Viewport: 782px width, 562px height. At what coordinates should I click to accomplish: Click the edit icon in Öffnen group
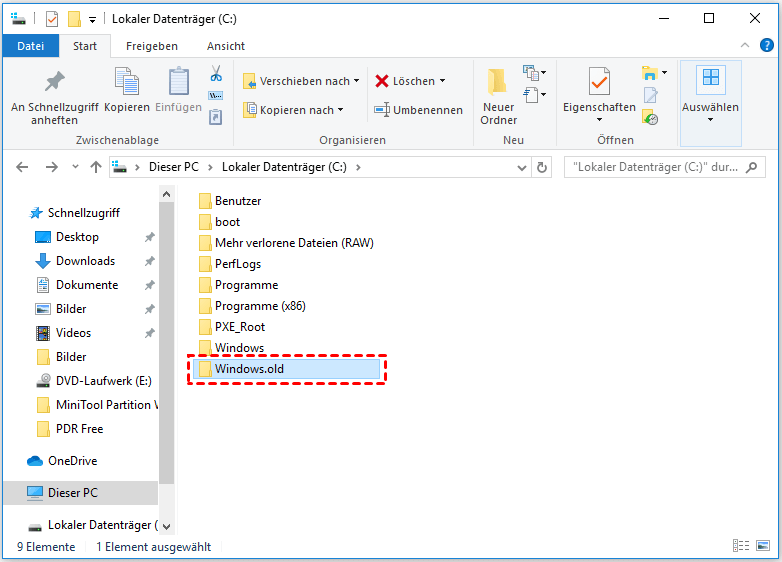pos(650,95)
